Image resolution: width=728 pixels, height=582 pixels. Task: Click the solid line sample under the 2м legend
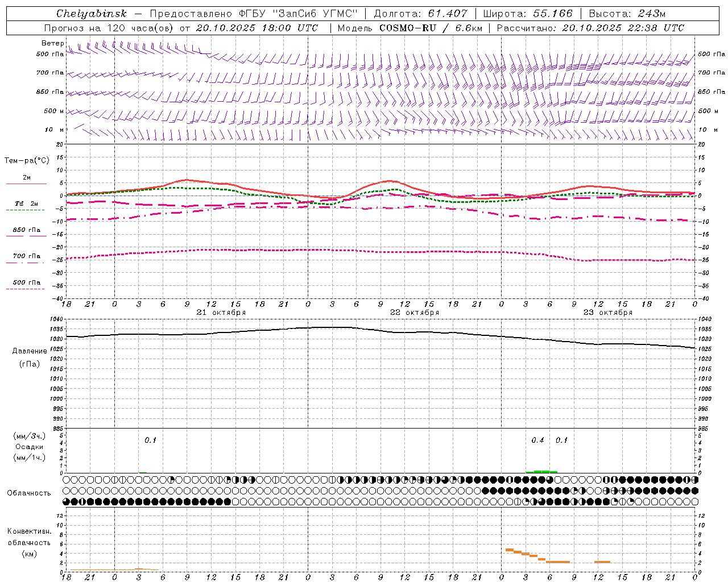click(x=26, y=184)
